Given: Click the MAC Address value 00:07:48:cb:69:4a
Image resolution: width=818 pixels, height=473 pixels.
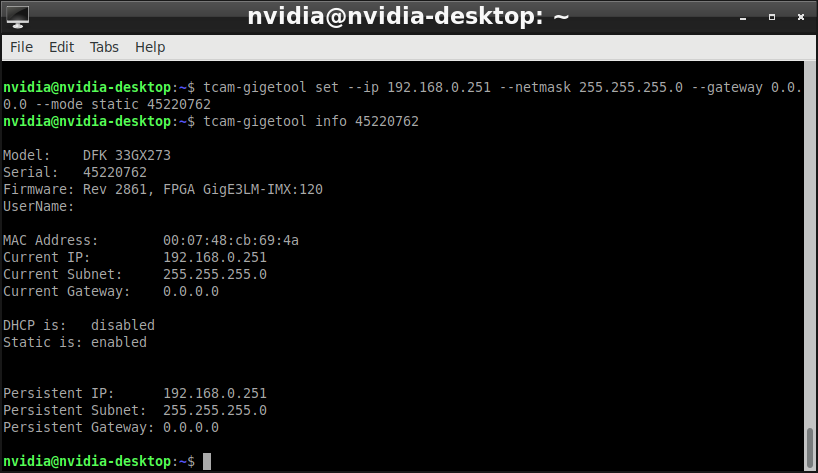Looking at the screenshot, I should (231, 240).
